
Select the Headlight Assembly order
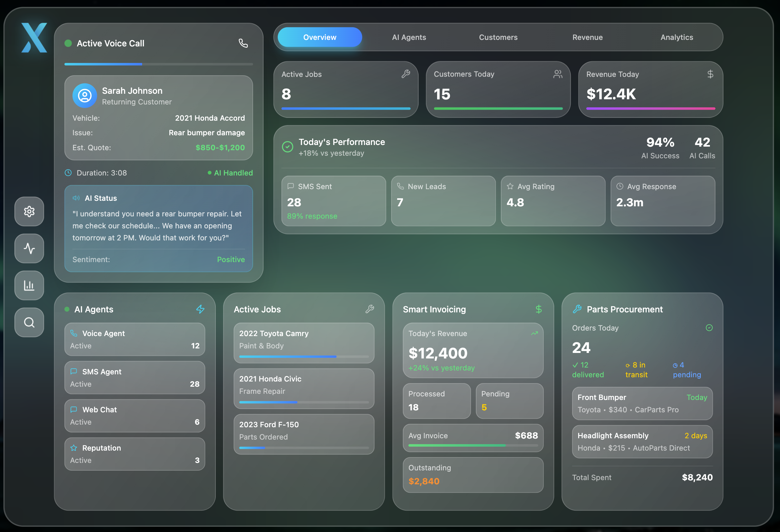(x=642, y=441)
